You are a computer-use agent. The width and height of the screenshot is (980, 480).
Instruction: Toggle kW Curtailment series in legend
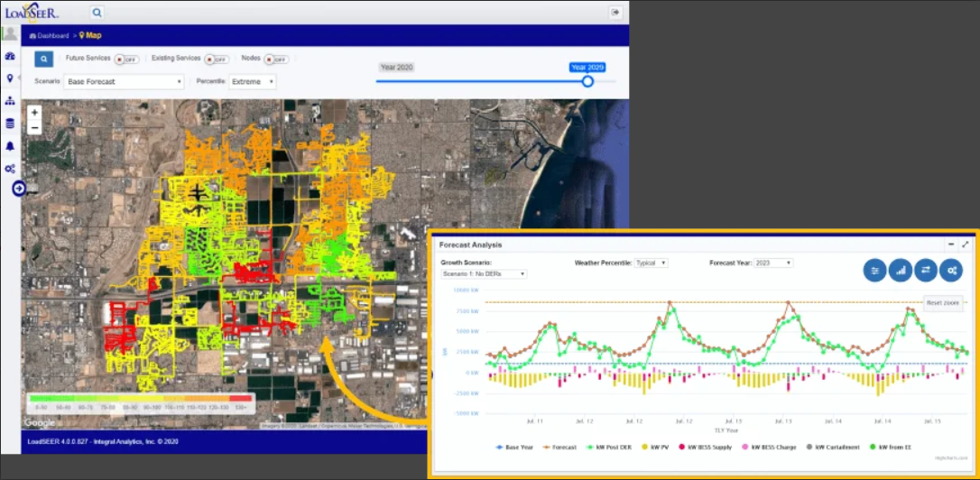coord(833,448)
